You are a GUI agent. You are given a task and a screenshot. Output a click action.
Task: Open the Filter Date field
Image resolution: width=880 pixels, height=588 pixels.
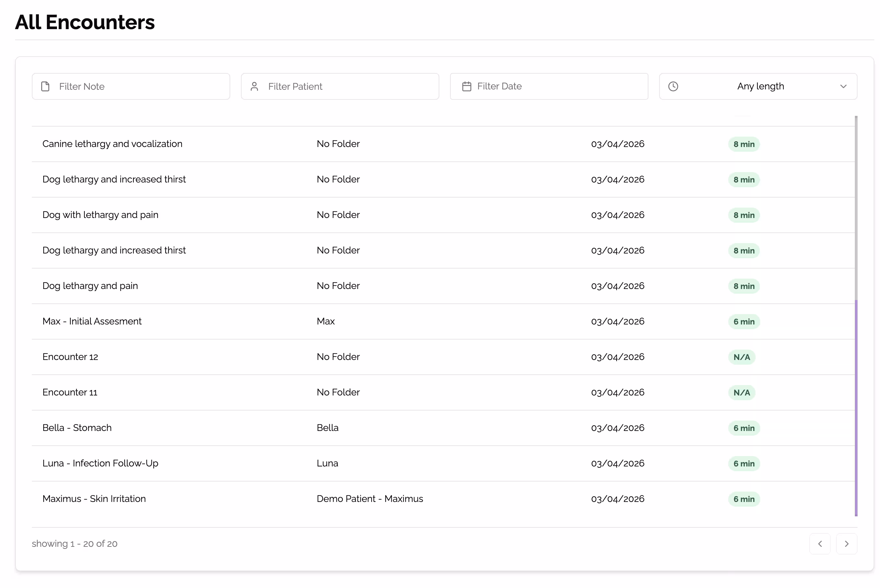click(x=559, y=86)
